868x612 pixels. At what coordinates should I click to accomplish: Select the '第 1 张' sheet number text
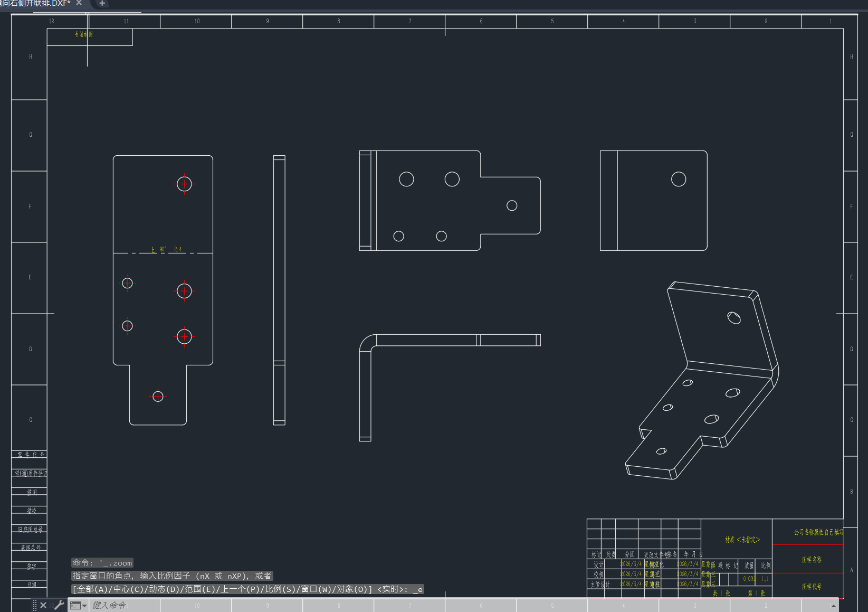(756, 593)
